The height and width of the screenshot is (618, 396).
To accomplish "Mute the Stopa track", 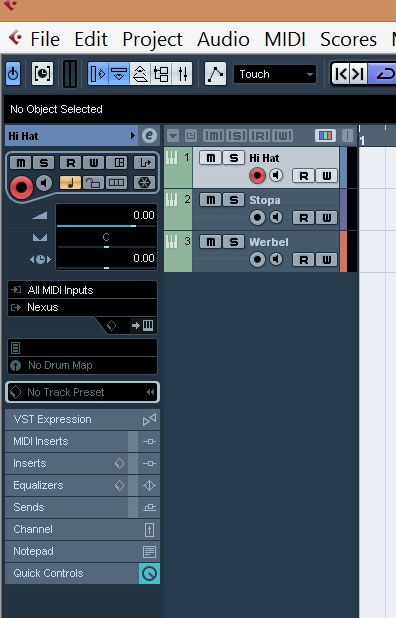I will (x=211, y=200).
